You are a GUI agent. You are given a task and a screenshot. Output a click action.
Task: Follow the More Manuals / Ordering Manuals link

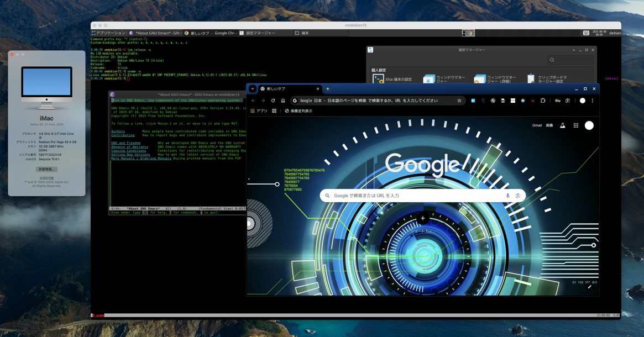pyautogui.click(x=142, y=158)
